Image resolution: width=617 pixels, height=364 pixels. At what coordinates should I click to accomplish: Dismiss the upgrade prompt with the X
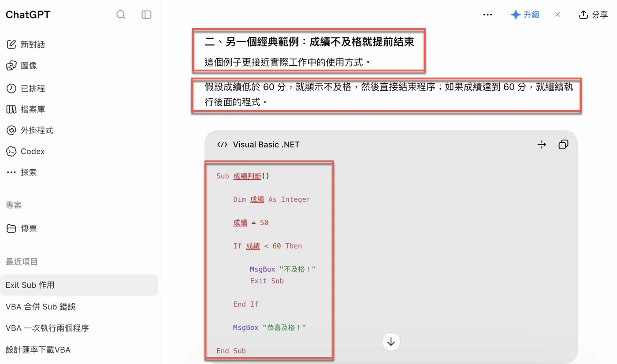coord(558,15)
